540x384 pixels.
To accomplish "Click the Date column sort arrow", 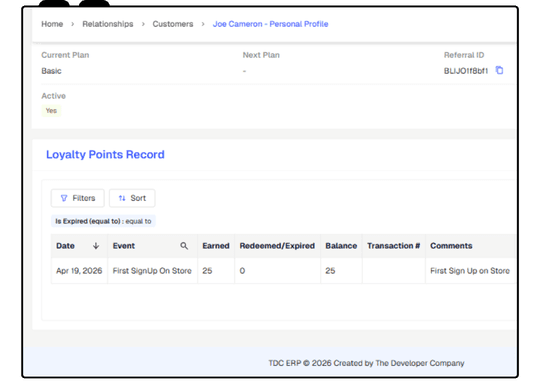I will [96, 246].
